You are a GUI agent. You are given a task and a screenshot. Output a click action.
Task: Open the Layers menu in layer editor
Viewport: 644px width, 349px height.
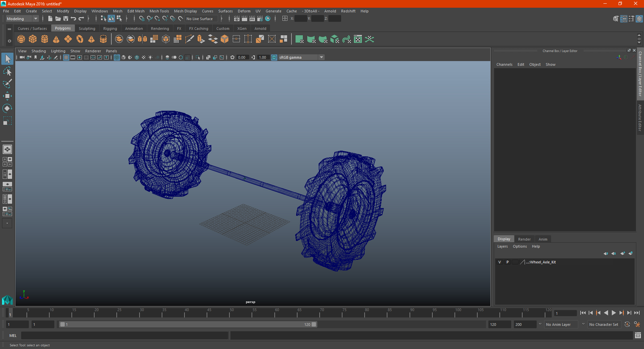pyautogui.click(x=502, y=246)
